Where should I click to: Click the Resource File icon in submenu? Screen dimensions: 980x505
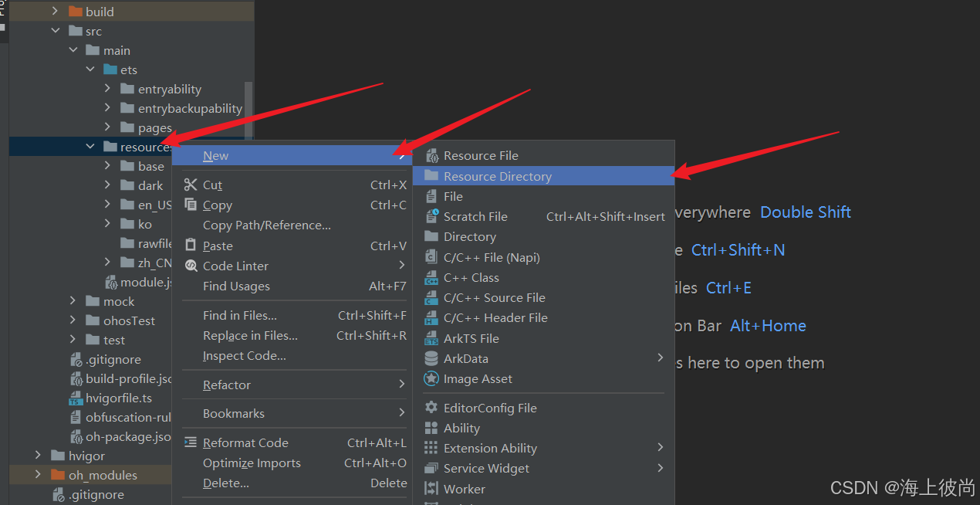(x=431, y=156)
